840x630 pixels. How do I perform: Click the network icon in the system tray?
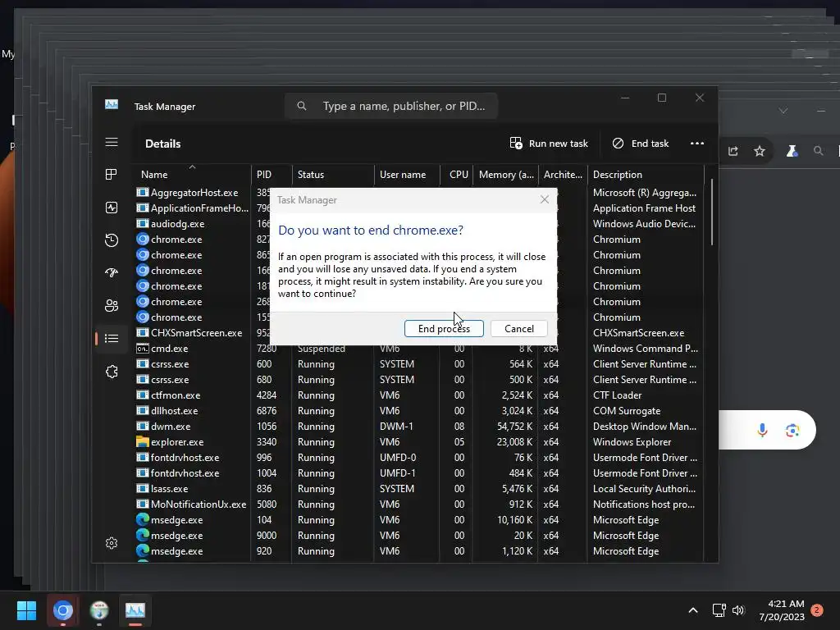[x=719, y=610]
